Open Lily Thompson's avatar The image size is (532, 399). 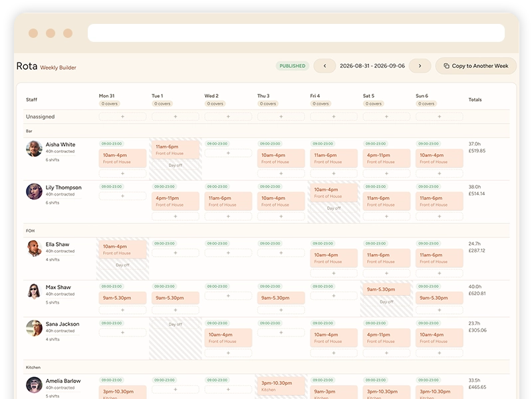click(35, 192)
